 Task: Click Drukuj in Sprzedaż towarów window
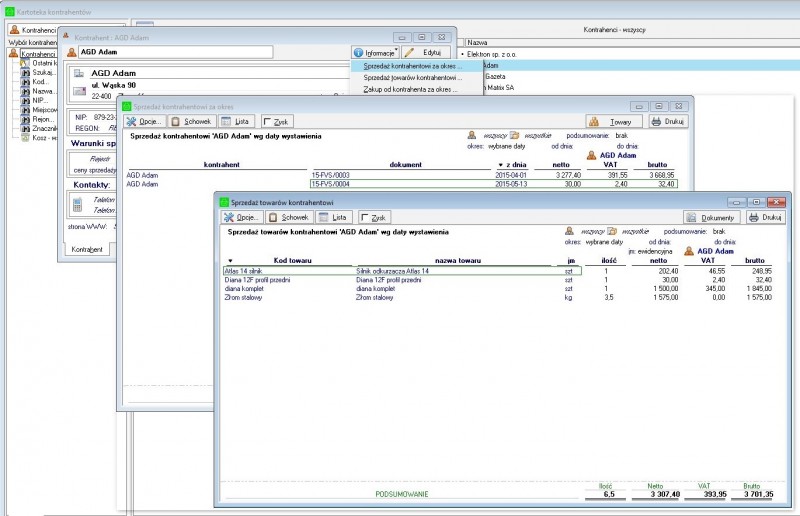click(765, 217)
